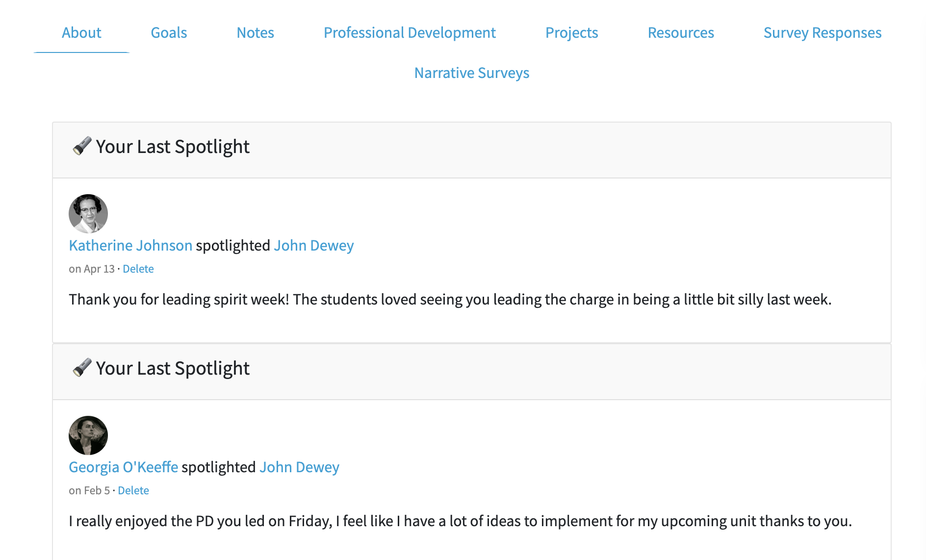
Task: Click the 'on Feb 5' date text
Action: point(89,490)
